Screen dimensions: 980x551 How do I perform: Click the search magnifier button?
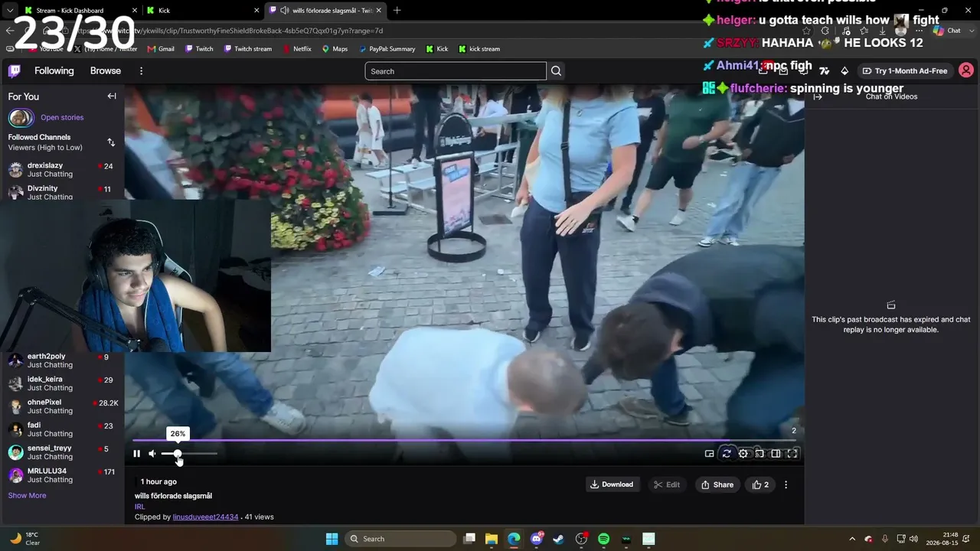coord(557,71)
